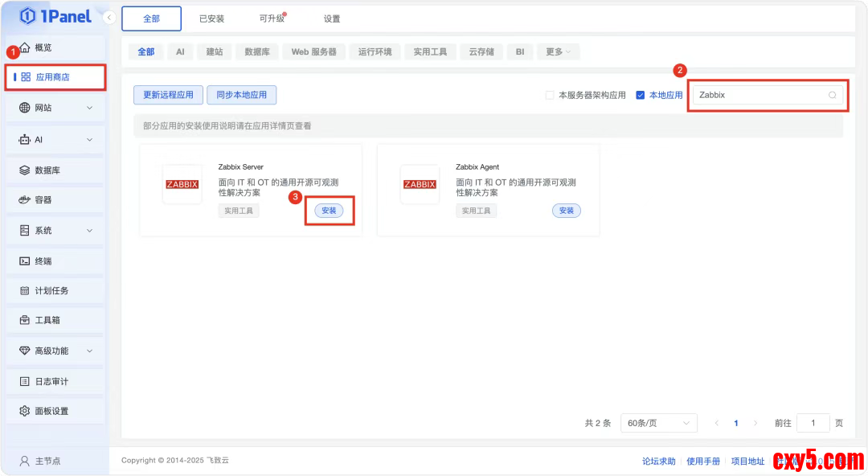Collapse sidebar with the arrow icon
Viewport: 868px width, 476px height.
click(110, 18)
